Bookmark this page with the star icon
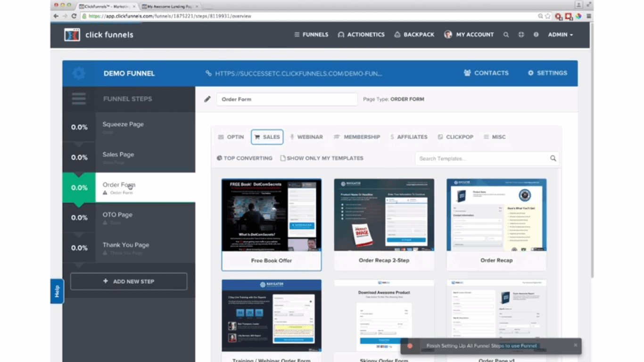644x362 pixels. tap(548, 16)
